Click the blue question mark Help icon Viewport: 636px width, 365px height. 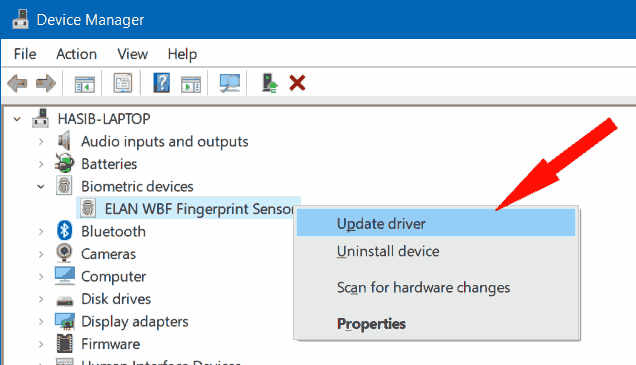pos(161,83)
